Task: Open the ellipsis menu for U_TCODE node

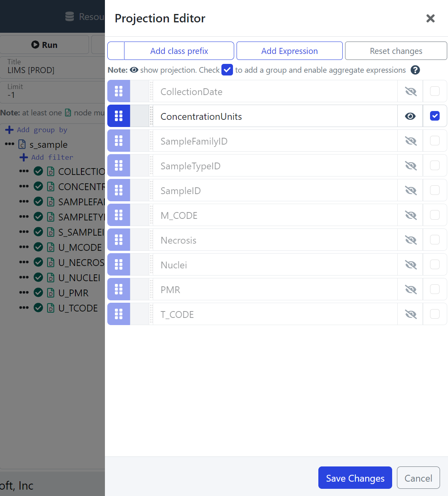Action: [24, 308]
